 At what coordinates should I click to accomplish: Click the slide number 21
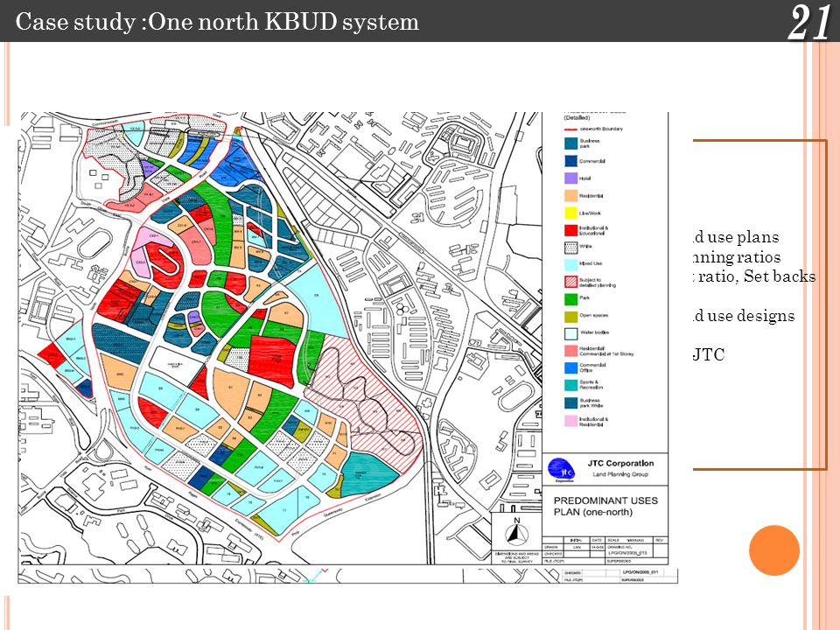click(808, 23)
